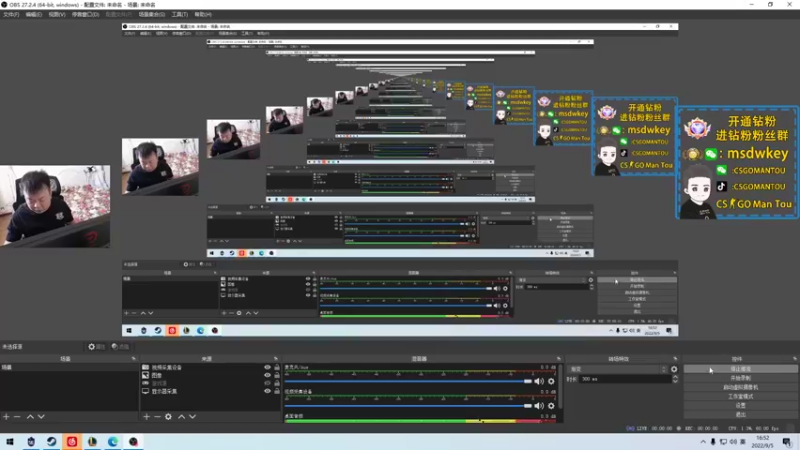Open the 编辑(E) menu
This screenshot has height=450, width=800.
coord(34,14)
